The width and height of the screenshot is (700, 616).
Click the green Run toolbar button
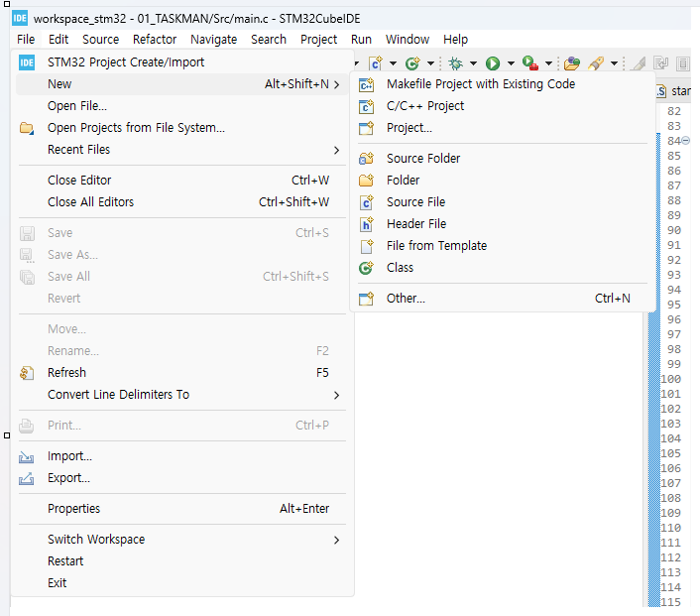pos(493,63)
